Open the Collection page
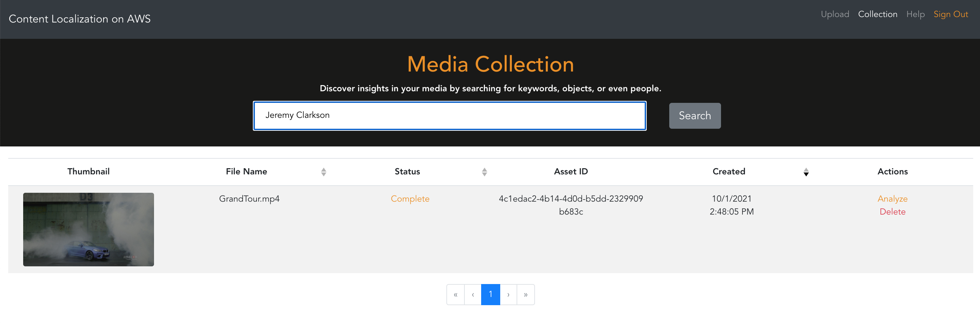The height and width of the screenshot is (329, 980). 877,14
